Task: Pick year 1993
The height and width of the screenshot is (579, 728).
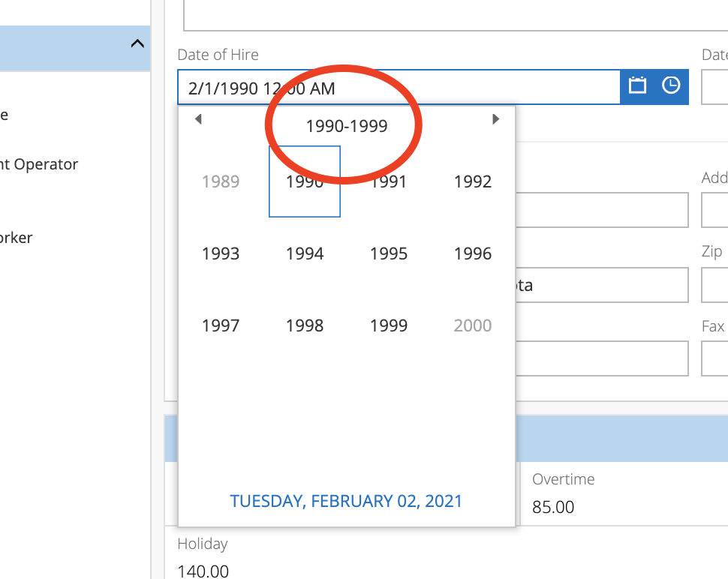Action: pyautogui.click(x=221, y=253)
